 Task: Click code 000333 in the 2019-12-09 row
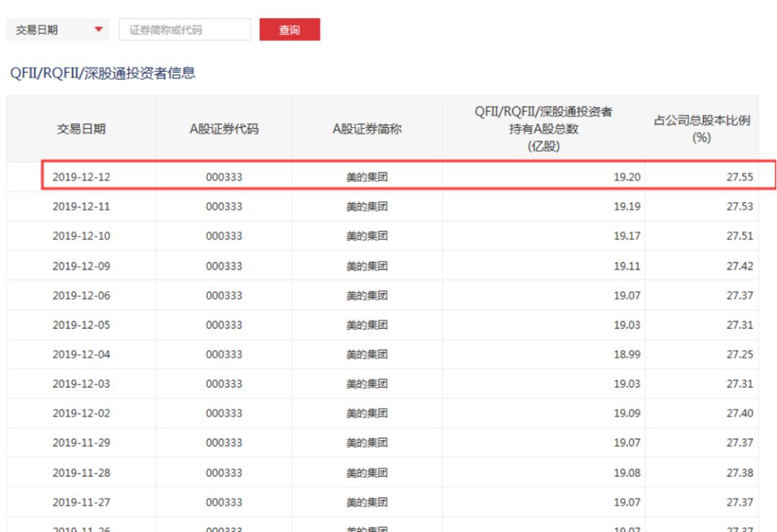pos(224,266)
